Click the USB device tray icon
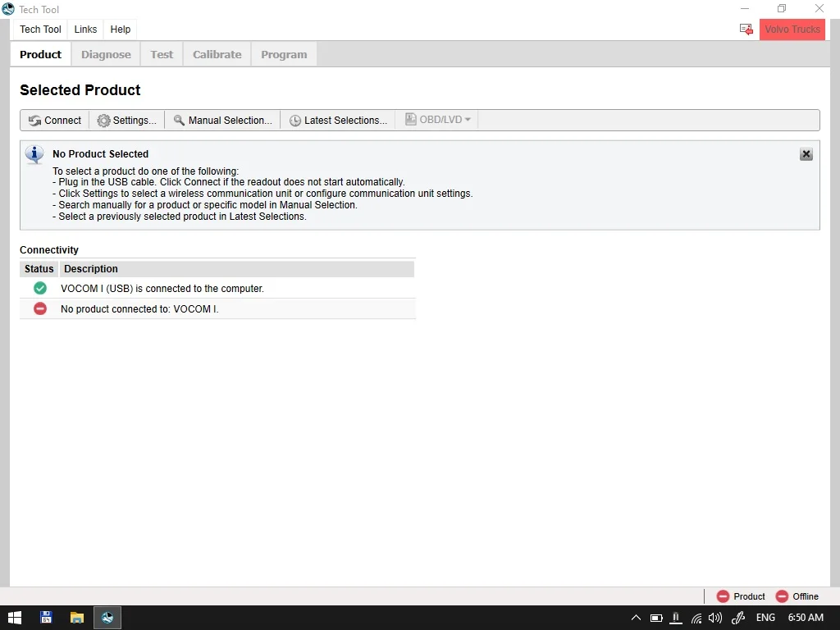The width and height of the screenshot is (840, 630). 676,618
